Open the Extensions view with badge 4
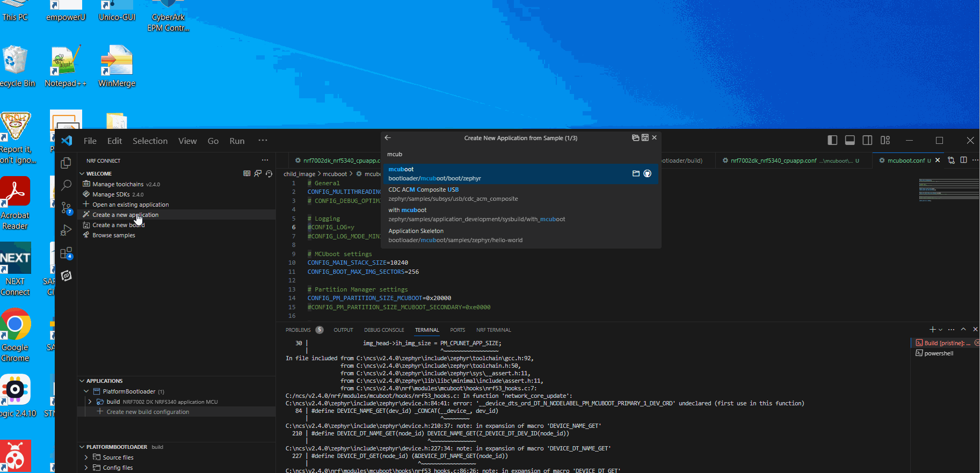Viewport: 980px width, 473px height. coord(66,253)
